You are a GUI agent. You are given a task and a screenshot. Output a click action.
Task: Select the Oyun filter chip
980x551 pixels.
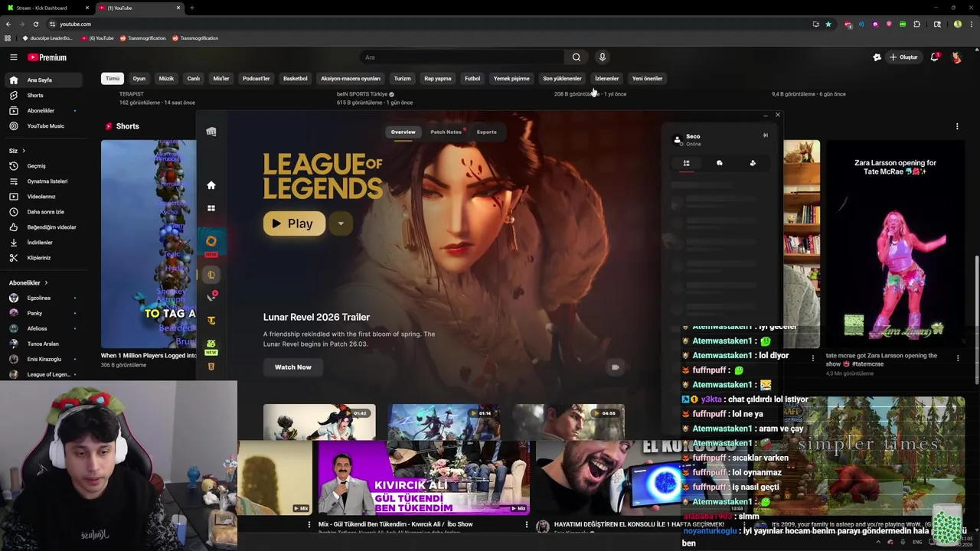(x=139, y=78)
